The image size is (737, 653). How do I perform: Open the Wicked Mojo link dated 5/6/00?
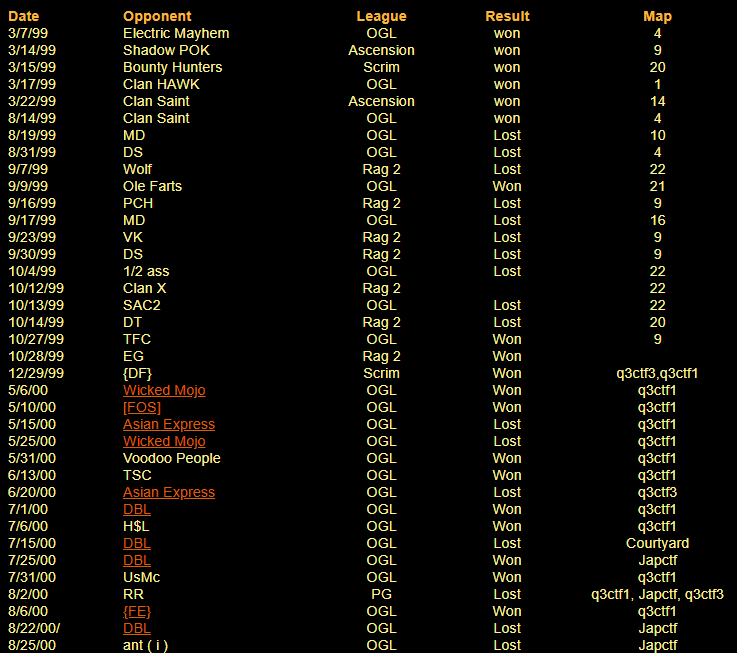tap(164, 390)
